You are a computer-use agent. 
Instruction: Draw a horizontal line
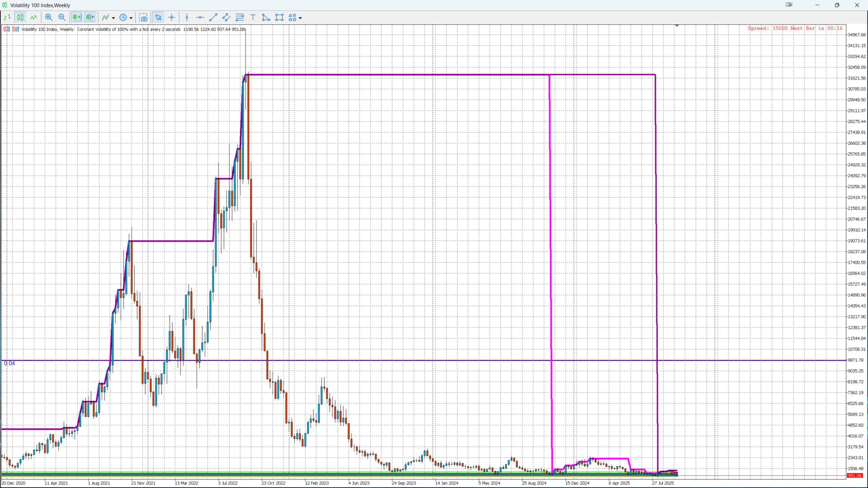[x=200, y=18]
